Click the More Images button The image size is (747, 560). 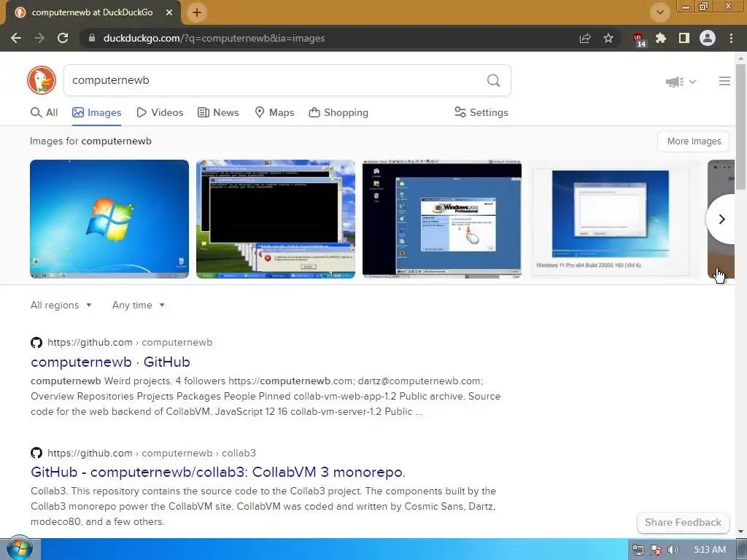[x=694, y=141]
